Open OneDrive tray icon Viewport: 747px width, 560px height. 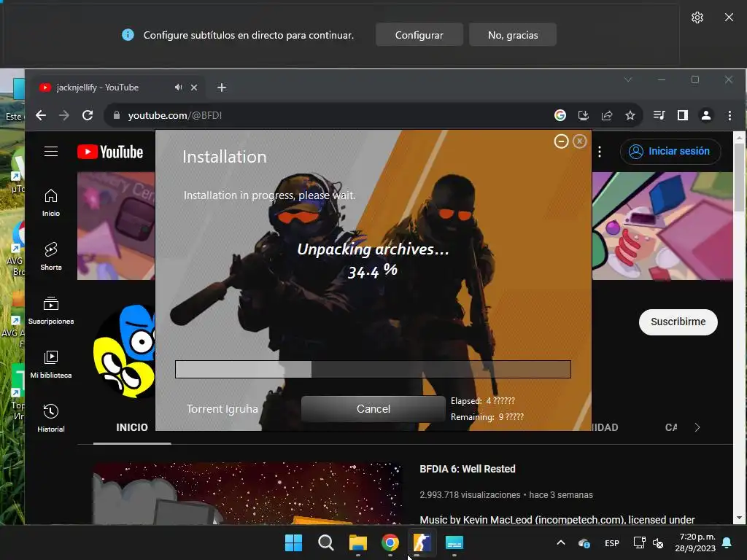click(x=584, y=542)
